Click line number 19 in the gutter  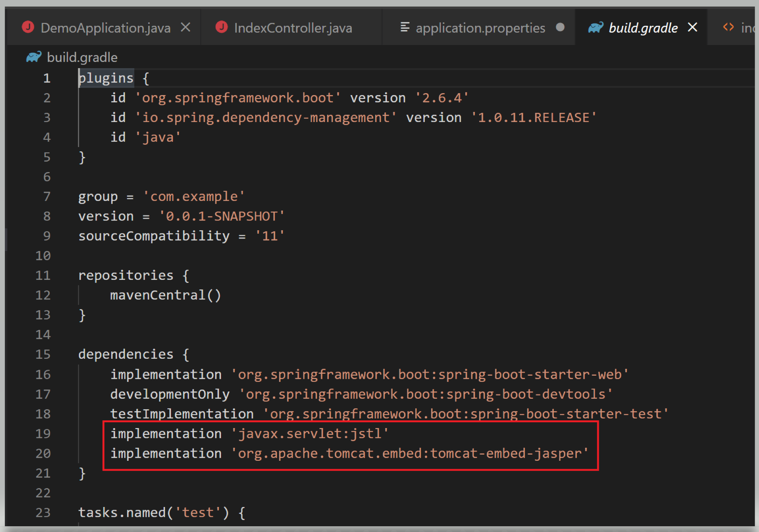pos(43,433)
